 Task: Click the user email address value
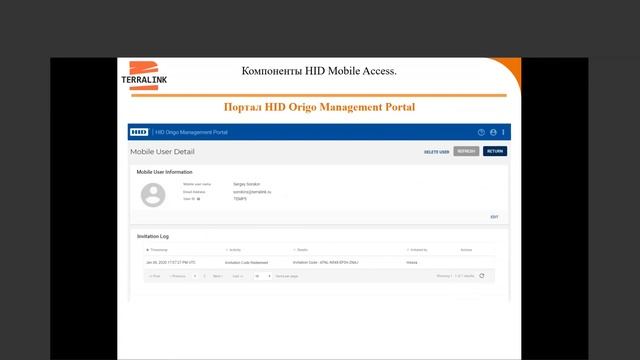click(x=252, y=192)
